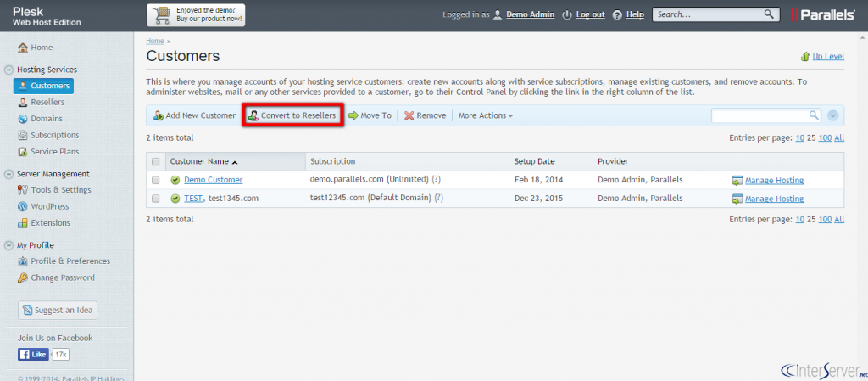868x381 pixels.
Task: Click the Demo Admin user icon
Action: [498, 15]
